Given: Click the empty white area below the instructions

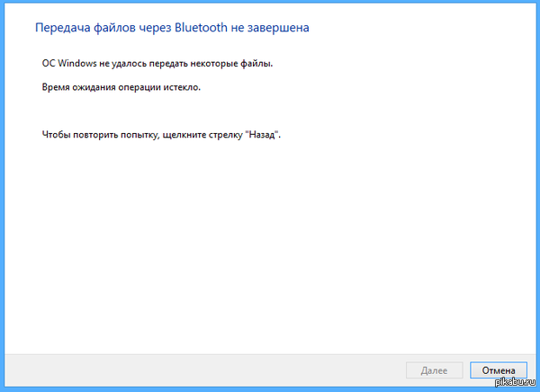Looking at the screenshot, I should (x=270, y=243).
